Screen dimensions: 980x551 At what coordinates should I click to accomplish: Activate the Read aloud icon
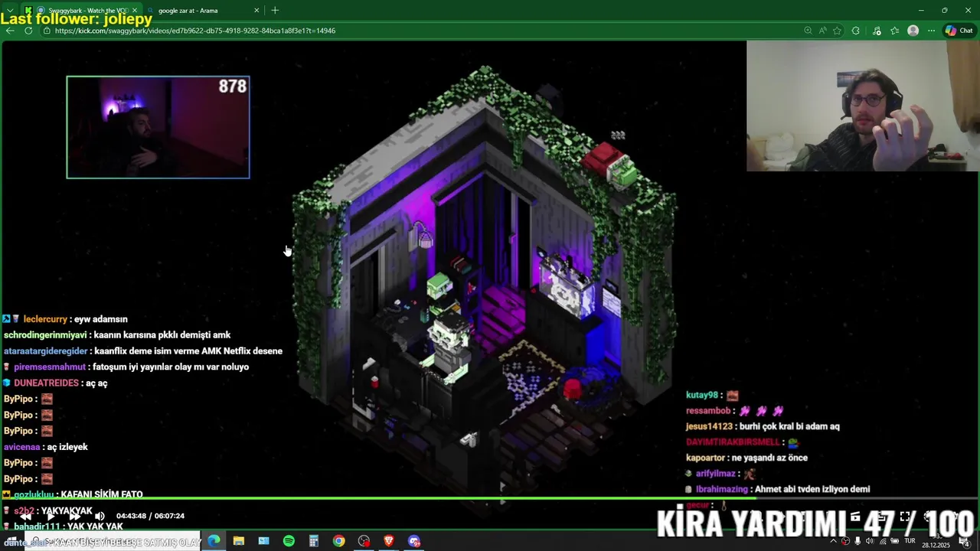pyautogui.click(x=822, y=31)
